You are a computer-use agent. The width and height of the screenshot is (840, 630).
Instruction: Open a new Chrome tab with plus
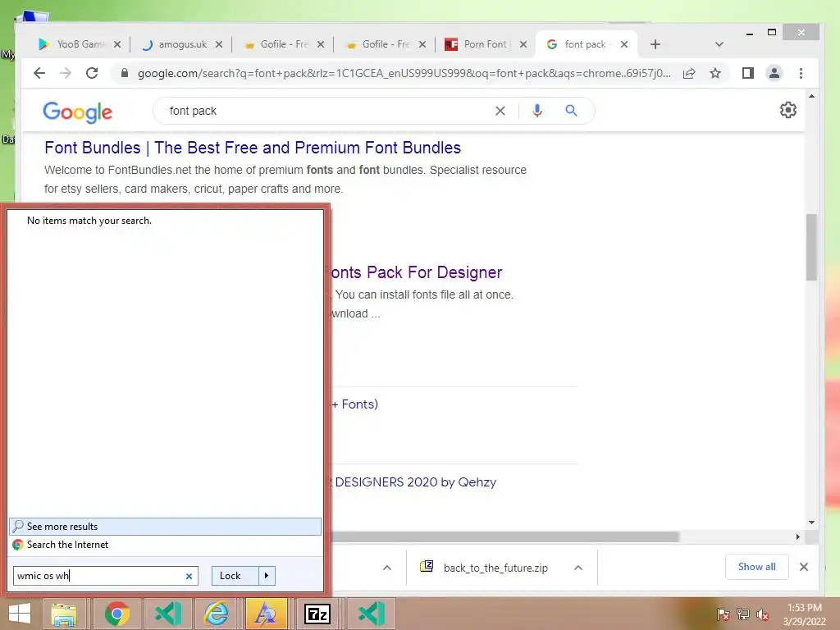tap(655, 44)
